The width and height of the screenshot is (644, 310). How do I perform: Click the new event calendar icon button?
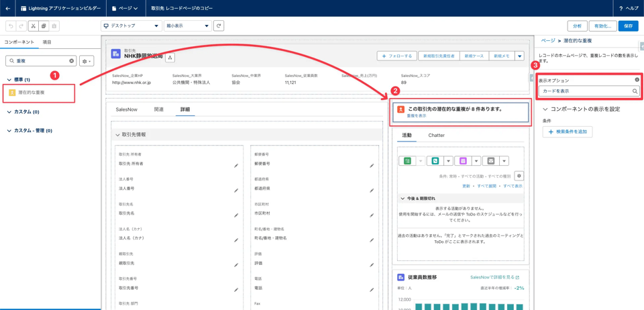click(463, 161)
